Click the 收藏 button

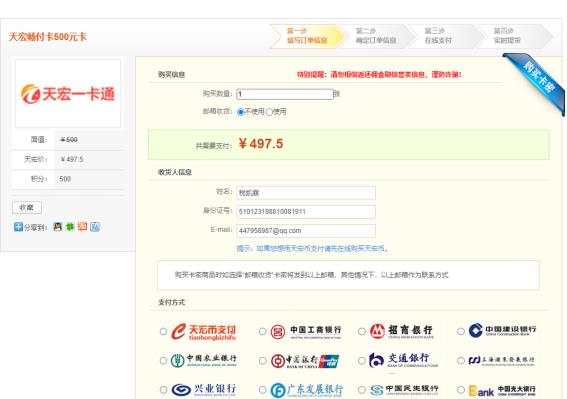pos(27,208)
